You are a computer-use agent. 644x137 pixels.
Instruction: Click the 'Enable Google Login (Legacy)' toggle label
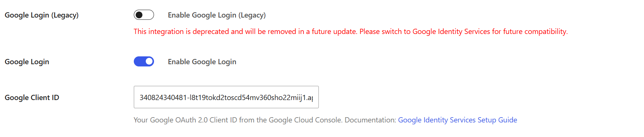click(217, 15)
